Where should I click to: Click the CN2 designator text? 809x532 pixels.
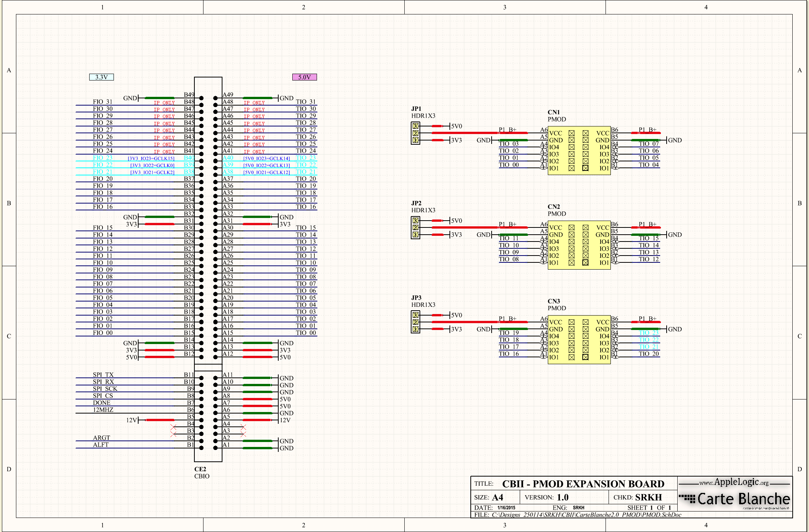point(554,207)
